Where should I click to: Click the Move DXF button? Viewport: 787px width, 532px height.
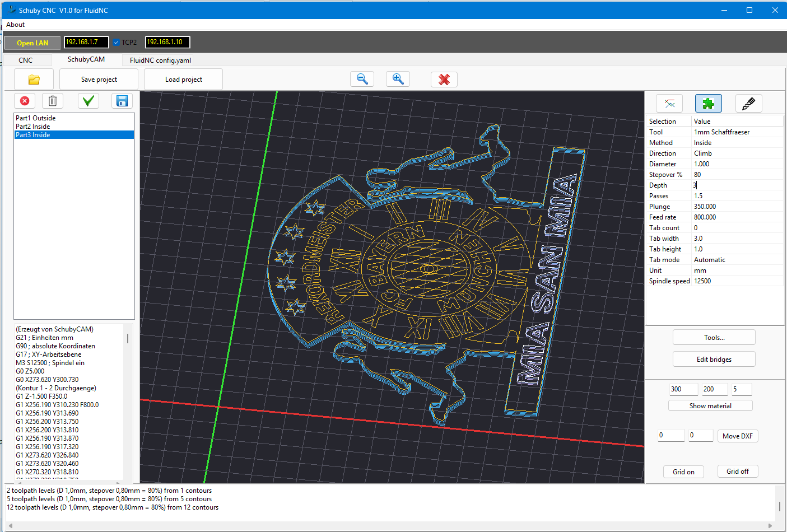click(738, 436)
